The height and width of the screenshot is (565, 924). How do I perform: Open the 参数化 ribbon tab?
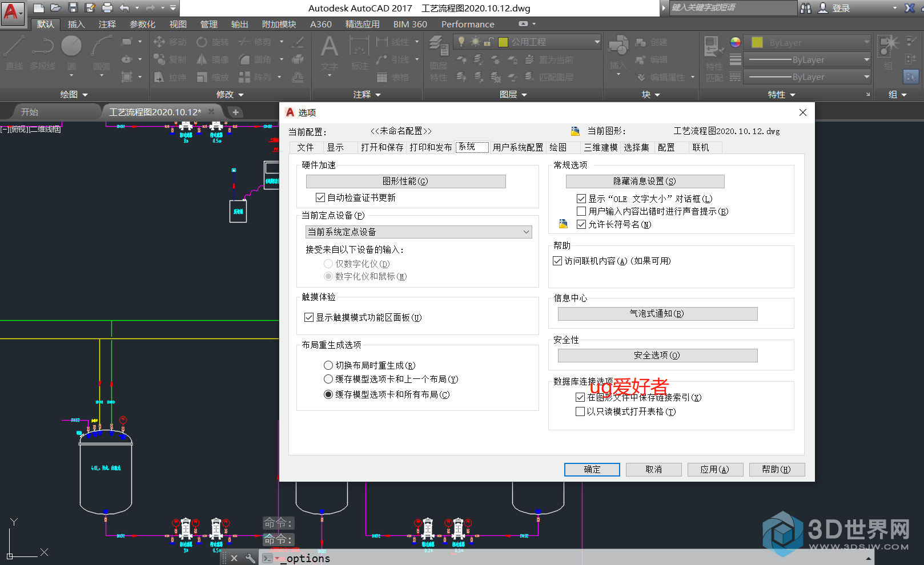[142, 24]
